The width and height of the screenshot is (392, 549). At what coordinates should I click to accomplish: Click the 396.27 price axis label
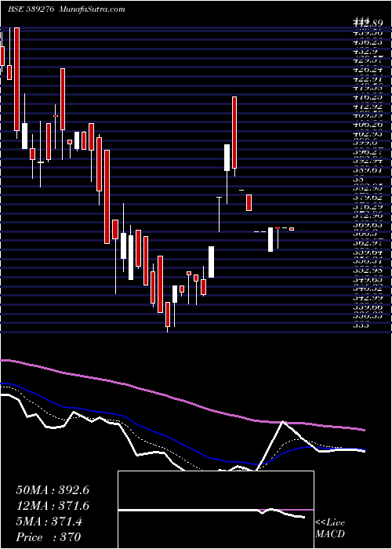(368, 152)
